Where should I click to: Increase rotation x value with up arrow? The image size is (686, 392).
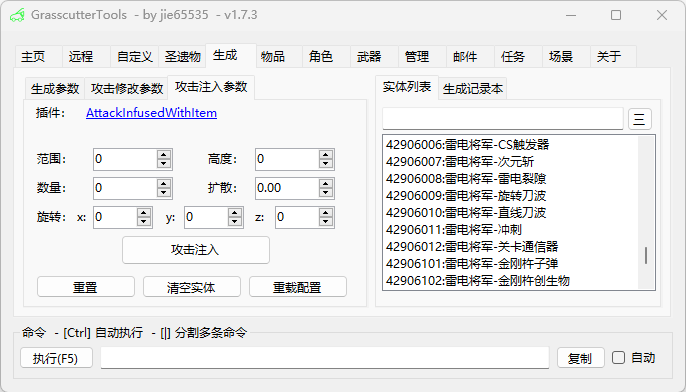coord(144,213)
